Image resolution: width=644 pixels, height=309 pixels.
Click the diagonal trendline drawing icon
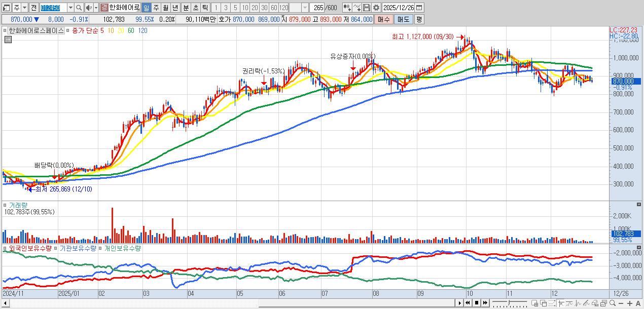pos(586,303)
